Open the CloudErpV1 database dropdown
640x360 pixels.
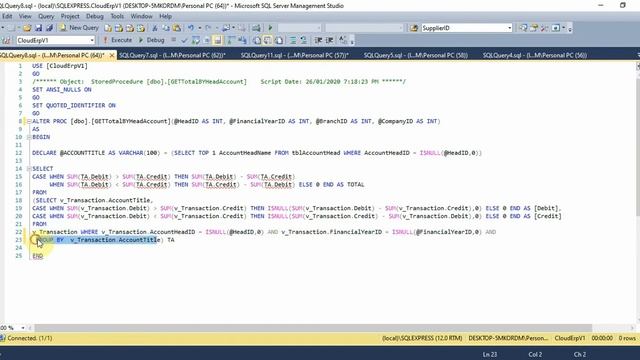92,40
